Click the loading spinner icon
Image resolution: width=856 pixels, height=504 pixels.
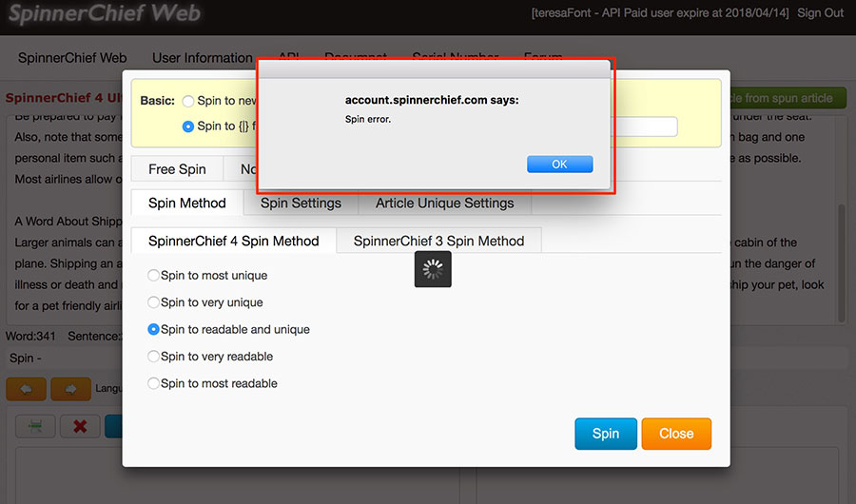click(x=433, y=269)
